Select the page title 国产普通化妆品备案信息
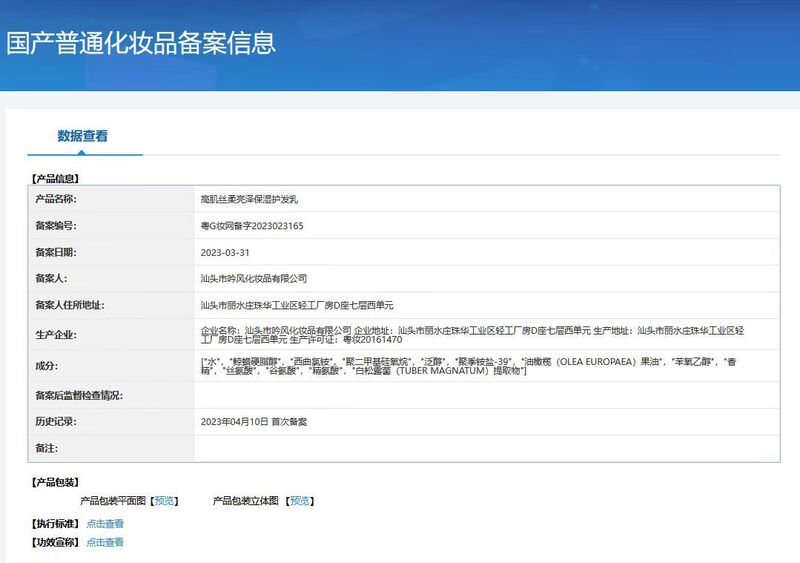This screenshot has width=800, height=563. click(141, 43)
